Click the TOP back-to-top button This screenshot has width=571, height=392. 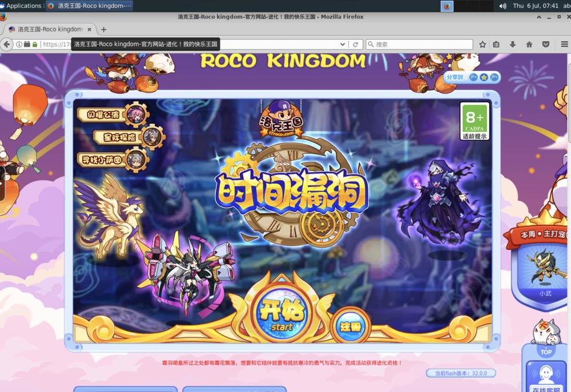coord(546,351)
